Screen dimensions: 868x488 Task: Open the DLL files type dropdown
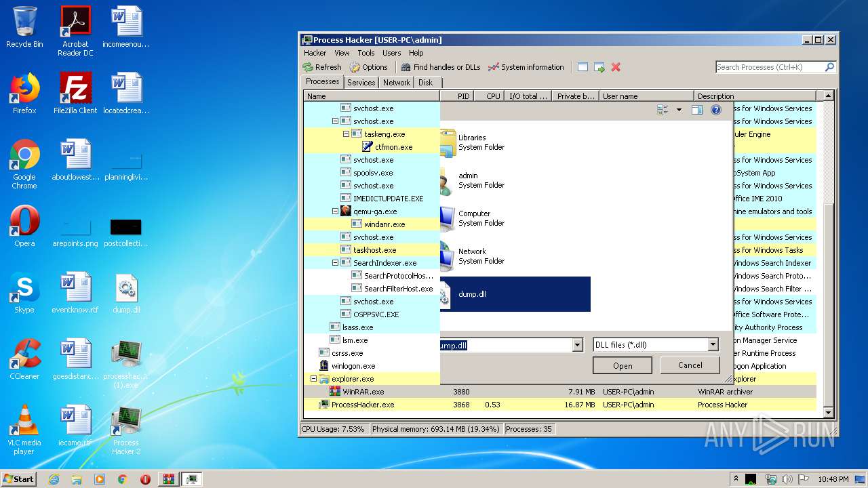[713, 345]
